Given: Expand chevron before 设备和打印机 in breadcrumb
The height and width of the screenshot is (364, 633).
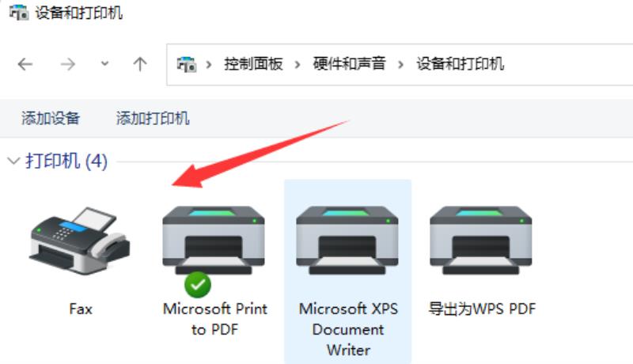Looking at the screenshot, I should [400, 64].
